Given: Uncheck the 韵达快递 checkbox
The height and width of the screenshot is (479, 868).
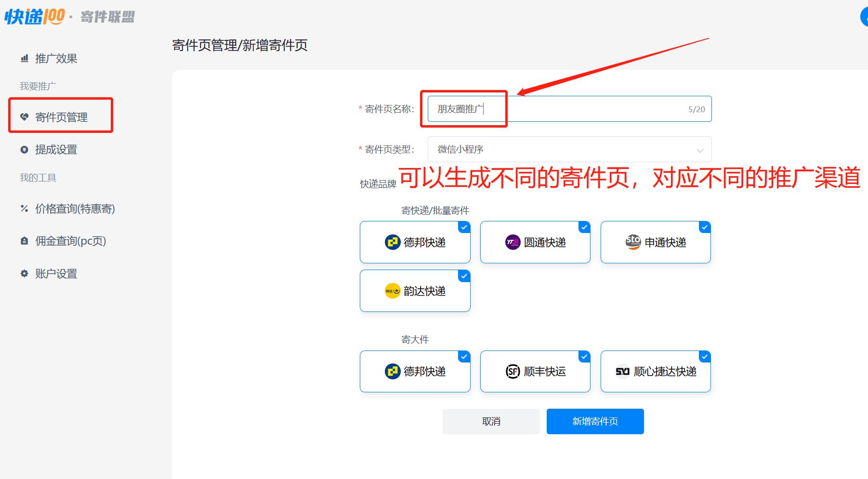Looking at the screenshot, I should click(463, 276).
